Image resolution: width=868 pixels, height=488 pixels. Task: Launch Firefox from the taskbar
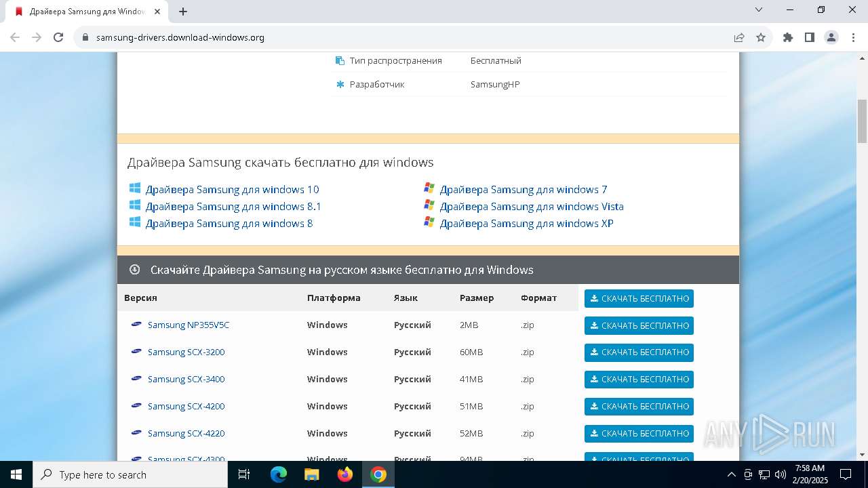[345, 474]
